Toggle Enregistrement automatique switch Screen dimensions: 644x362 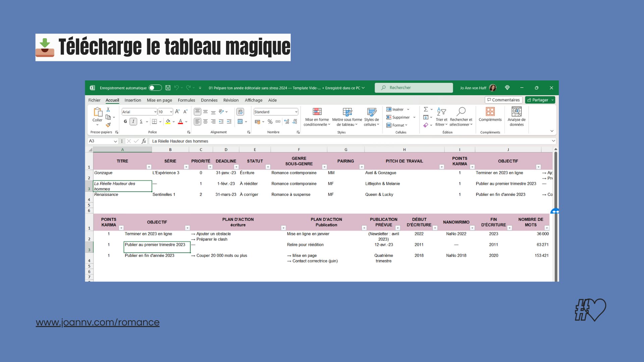tap(155, 88)
